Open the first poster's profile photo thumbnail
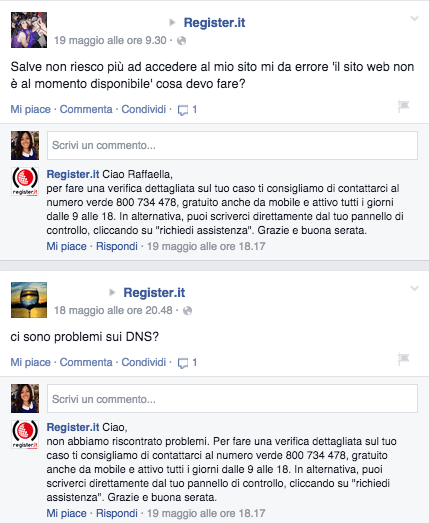This screenshot has height=523, width=429. 29,30
